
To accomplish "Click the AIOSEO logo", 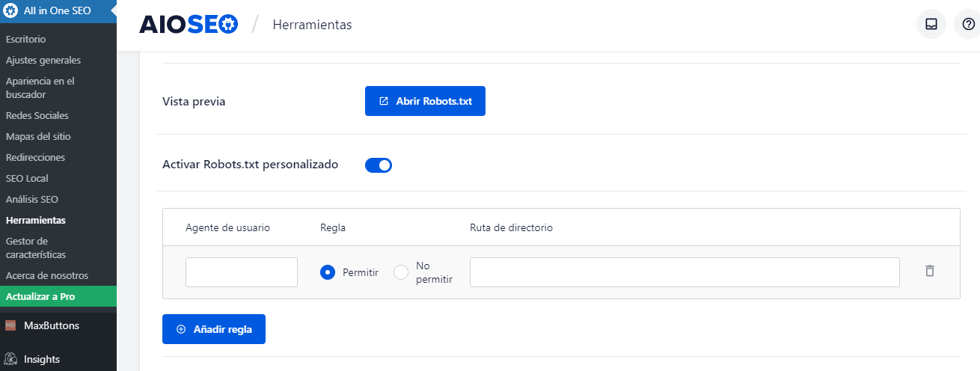I will [189, 25].
